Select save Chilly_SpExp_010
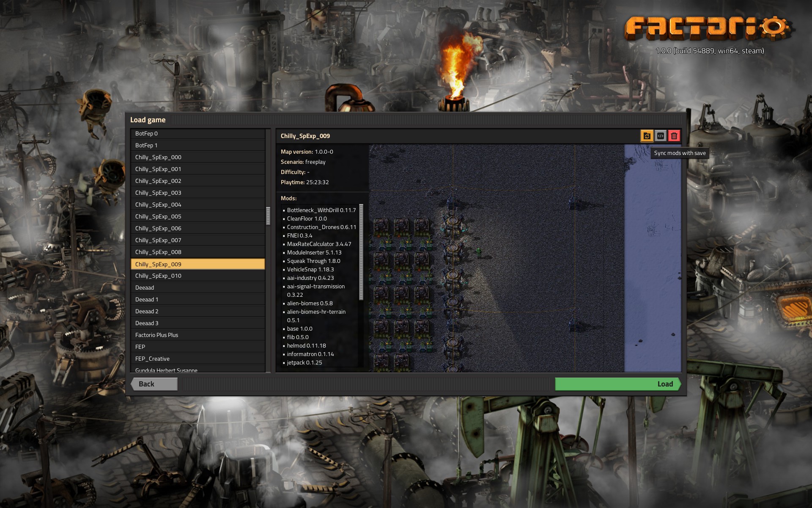 [198, 276]
